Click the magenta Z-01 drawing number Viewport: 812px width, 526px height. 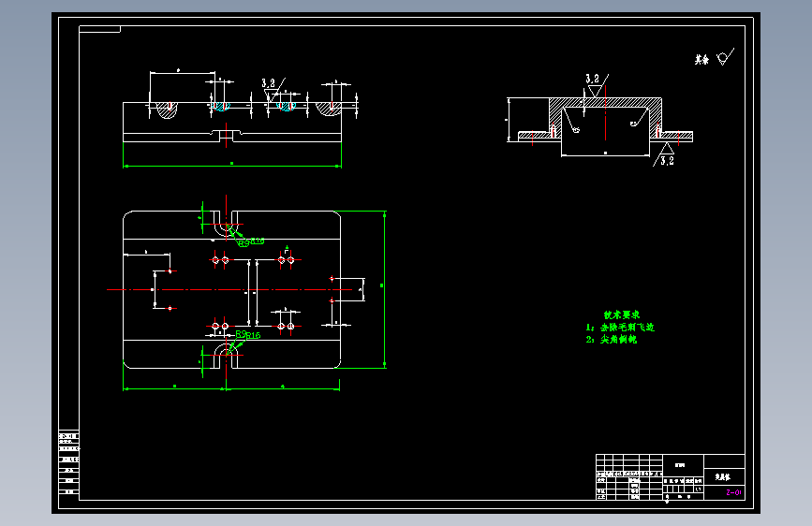tap(734, 492)
